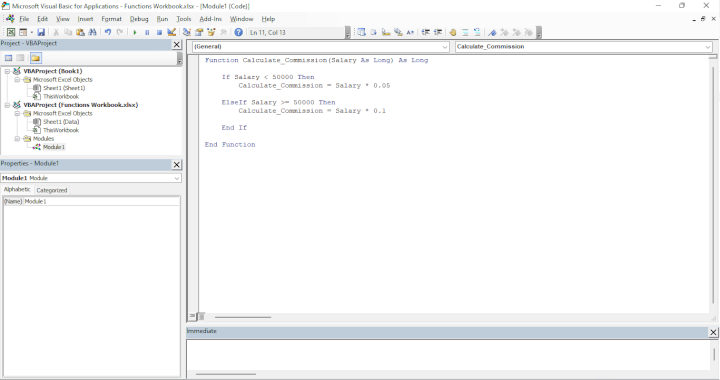
Task: Toggle Bookmark with the blue flag icon
Action: click(x=492, y=32)
